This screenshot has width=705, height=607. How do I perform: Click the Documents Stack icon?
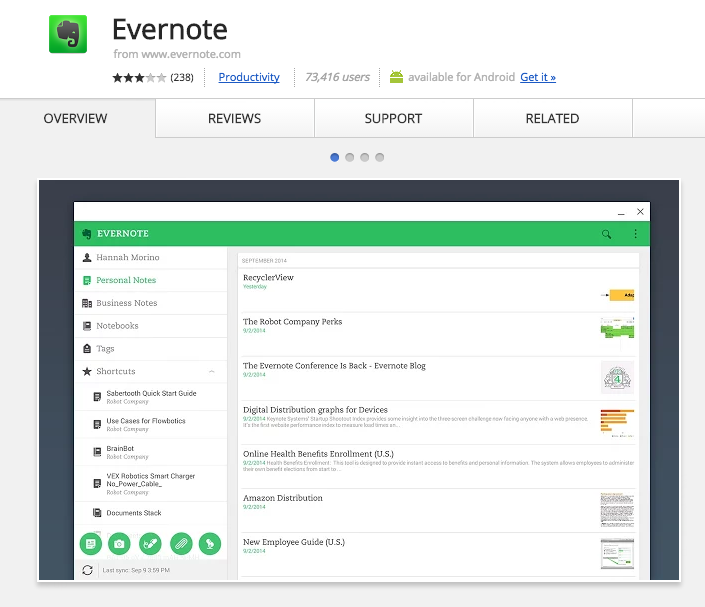coord(97,513)
